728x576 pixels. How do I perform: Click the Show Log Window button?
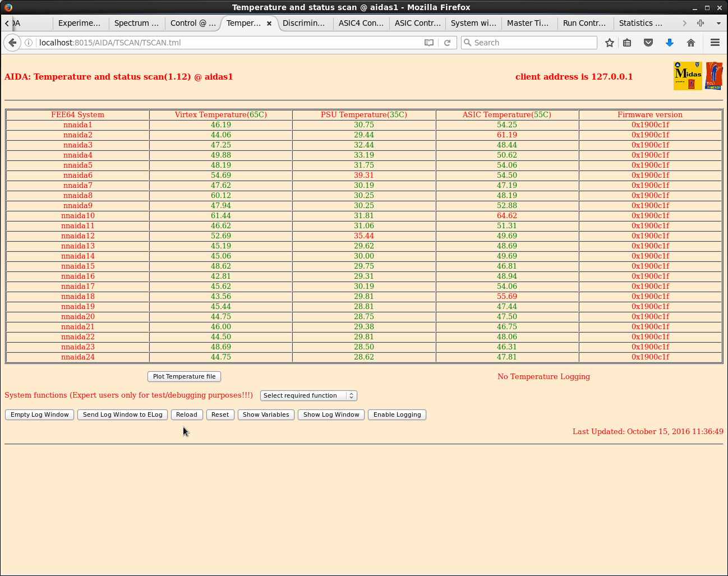331,414
